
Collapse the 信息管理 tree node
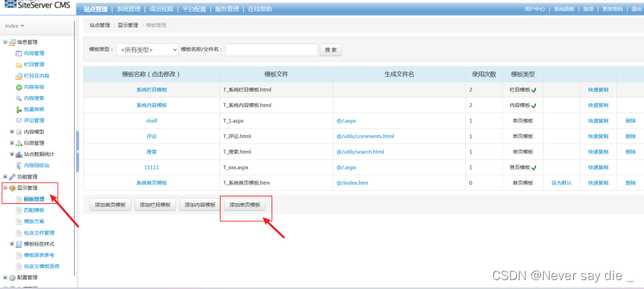click(x=5, y=42)
